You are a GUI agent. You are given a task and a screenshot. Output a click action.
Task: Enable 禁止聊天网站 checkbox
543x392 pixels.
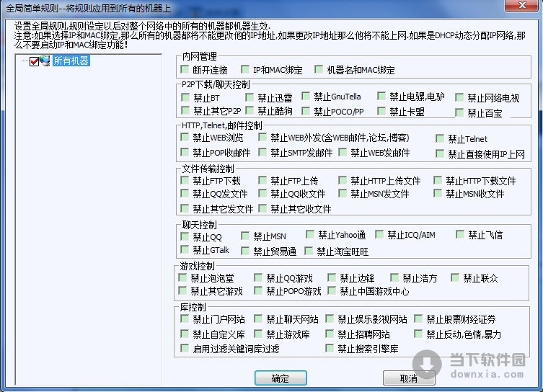click(258, 319)
